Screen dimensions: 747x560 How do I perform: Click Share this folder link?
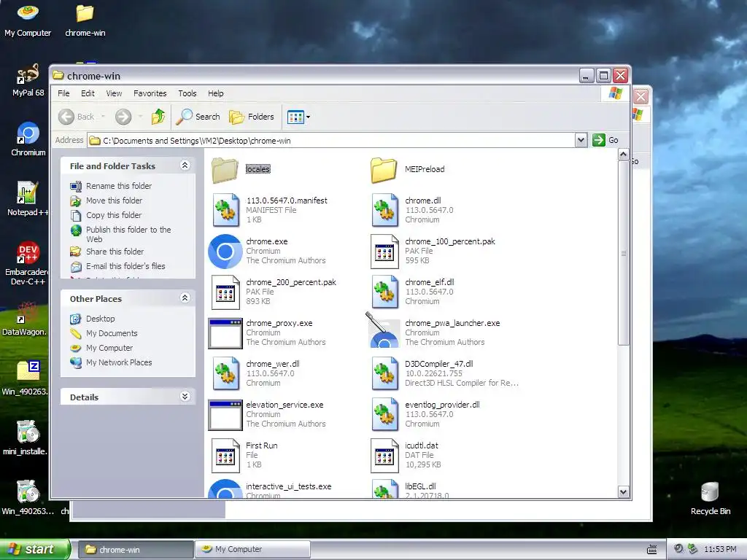[115, 252]
